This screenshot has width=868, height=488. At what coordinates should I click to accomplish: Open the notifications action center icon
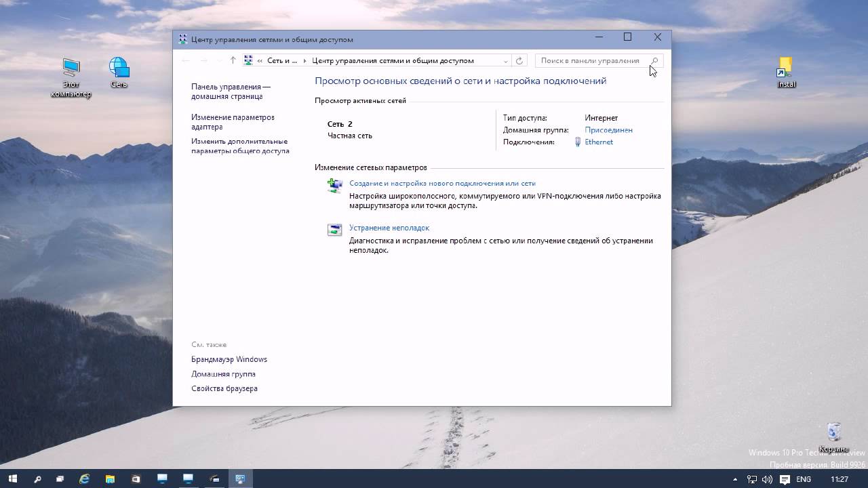(785, 479)
